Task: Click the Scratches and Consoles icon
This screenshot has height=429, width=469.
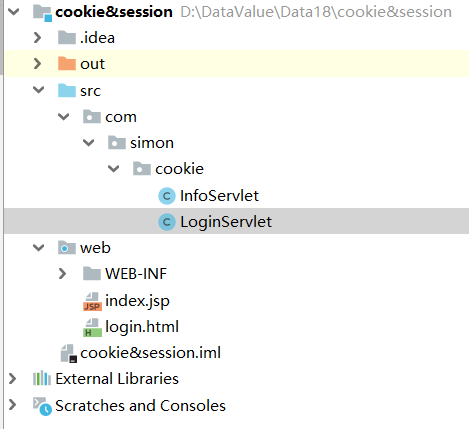Action: [42, 406]
